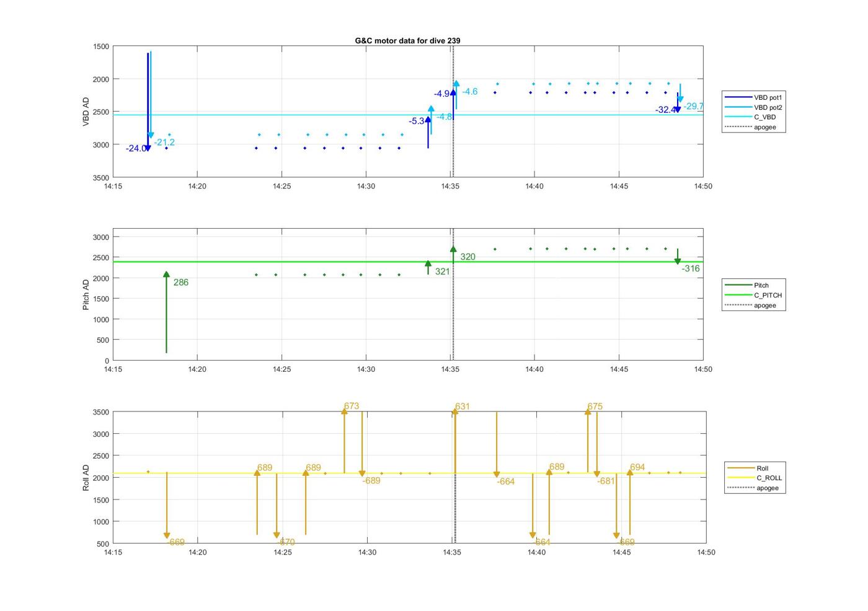Screen dimensions: 868x611
Task: Click the "-5.3" VBD data label
Action: pyautogui.click(x=417, y=121)
